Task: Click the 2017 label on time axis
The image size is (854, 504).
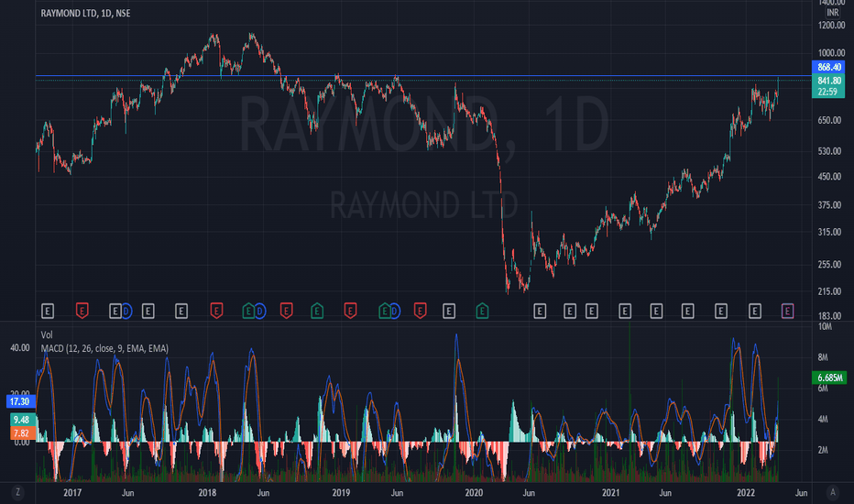Action: click(72, 493)
